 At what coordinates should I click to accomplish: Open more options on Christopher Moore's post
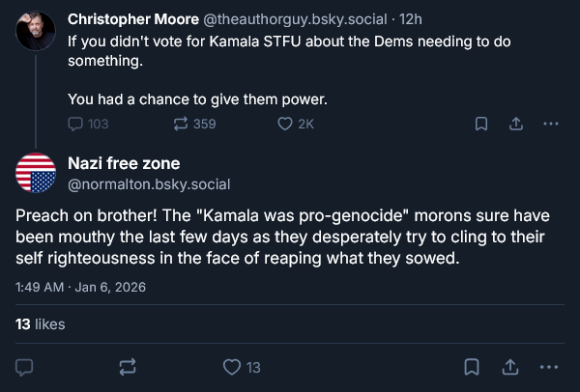pos(550,124)
